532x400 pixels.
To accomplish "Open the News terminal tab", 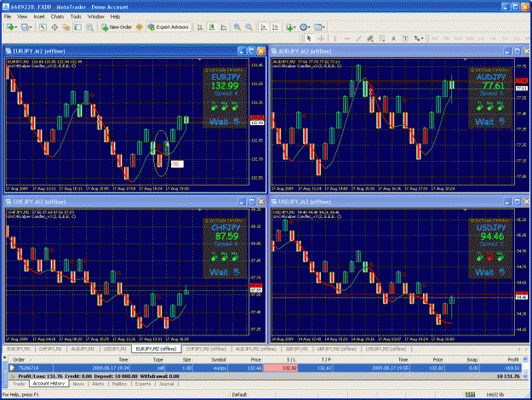I will click(78, 384).
